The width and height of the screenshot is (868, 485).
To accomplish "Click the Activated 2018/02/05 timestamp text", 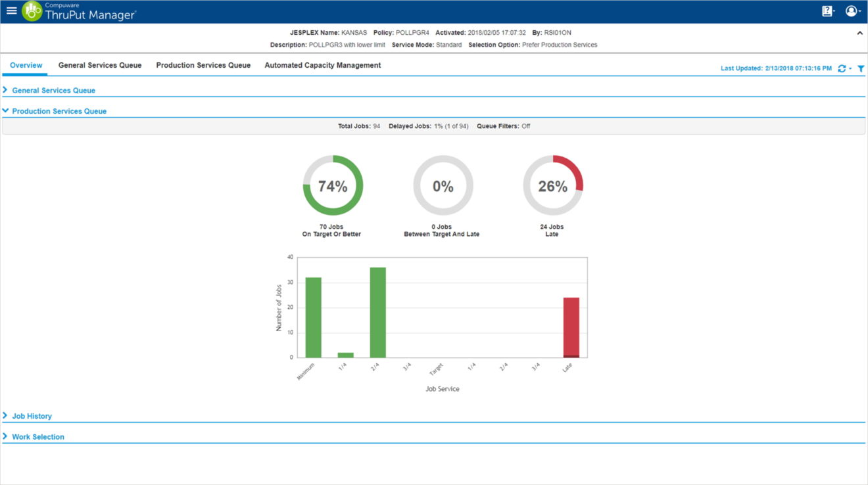I will [480, 32].
